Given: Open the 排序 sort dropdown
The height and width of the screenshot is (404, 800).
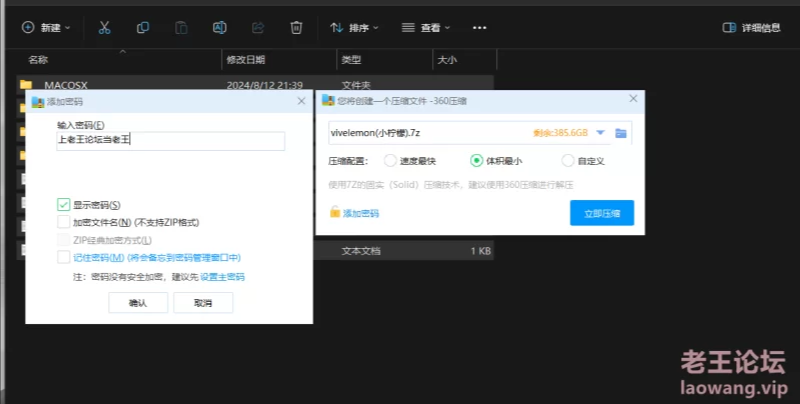Looking at the screenshot, I should (x=354, y=28).
